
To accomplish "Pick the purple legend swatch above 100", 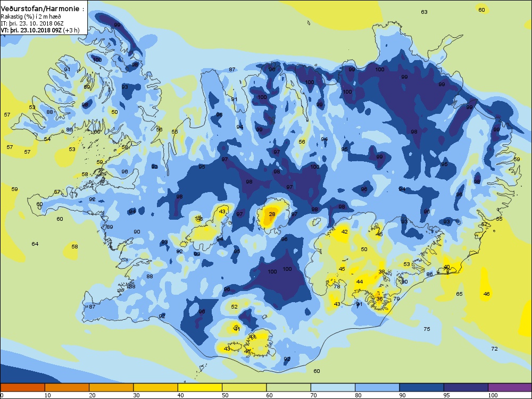I will [x=510, y=387].
